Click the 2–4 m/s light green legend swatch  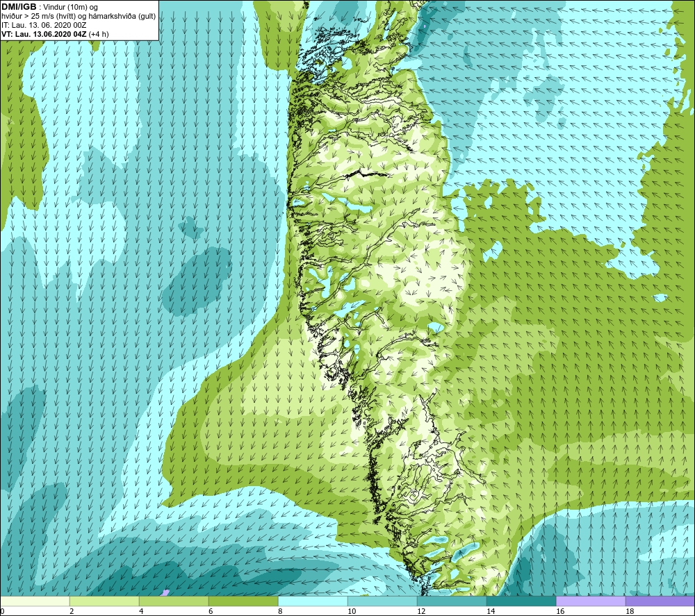(x=104, y=601)
